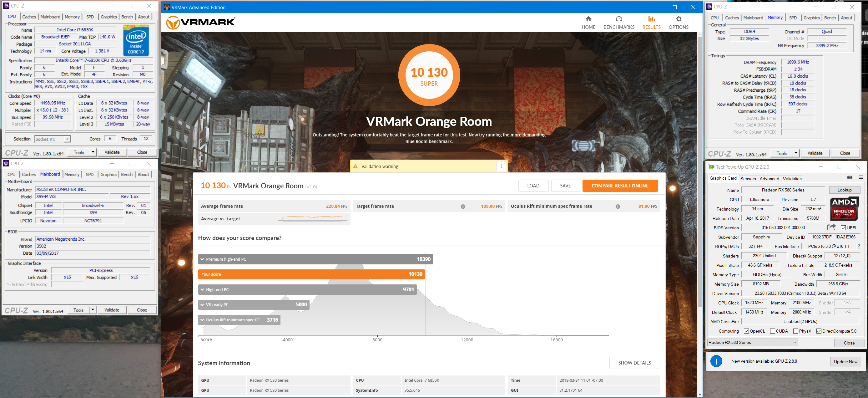Click the Update Now button in GPU-Z
868x398 pixels.
click(x=845, y=362)
